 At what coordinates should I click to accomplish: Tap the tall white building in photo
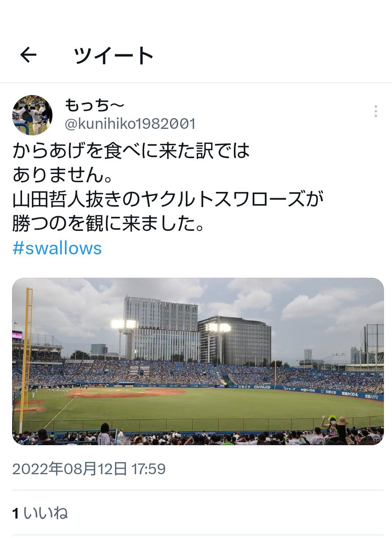pos(161,327)
